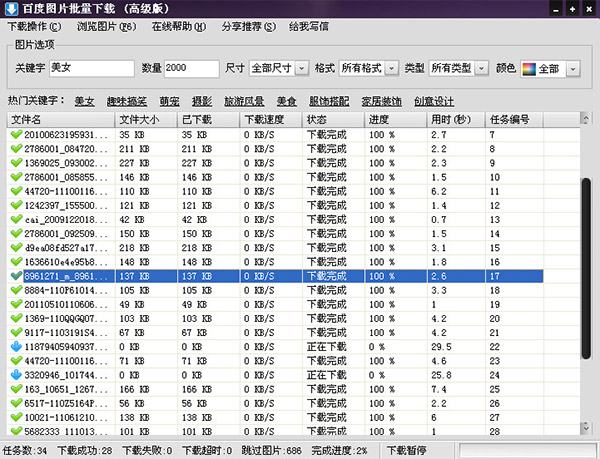Click the hot keyword link 美女
The height and width of the screenshot is (459, 600).
[85, 101]
